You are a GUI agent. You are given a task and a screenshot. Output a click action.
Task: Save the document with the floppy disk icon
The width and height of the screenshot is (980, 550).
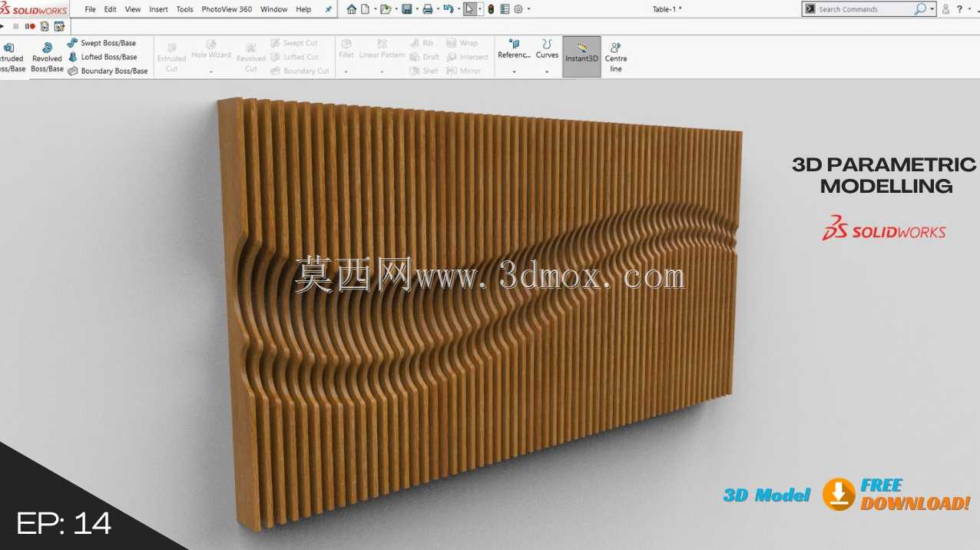click(x=406, y=9)
